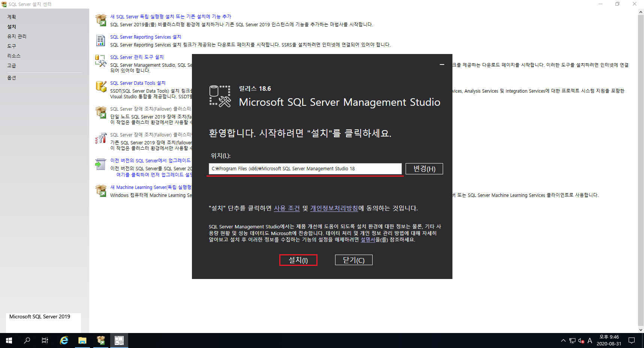This screenshot has height=348, width=644.
Task: Click the upgrade from previous version icon
Action: tap(101, 164)
